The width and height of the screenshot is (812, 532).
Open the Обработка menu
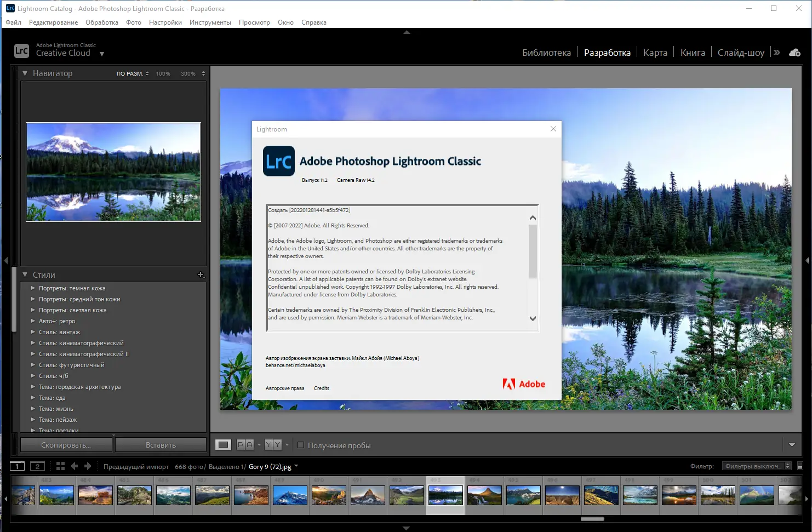point(101,22)
